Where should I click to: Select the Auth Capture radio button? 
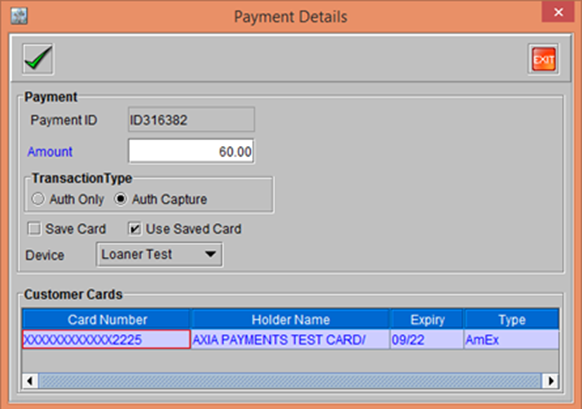pos(120,199)
